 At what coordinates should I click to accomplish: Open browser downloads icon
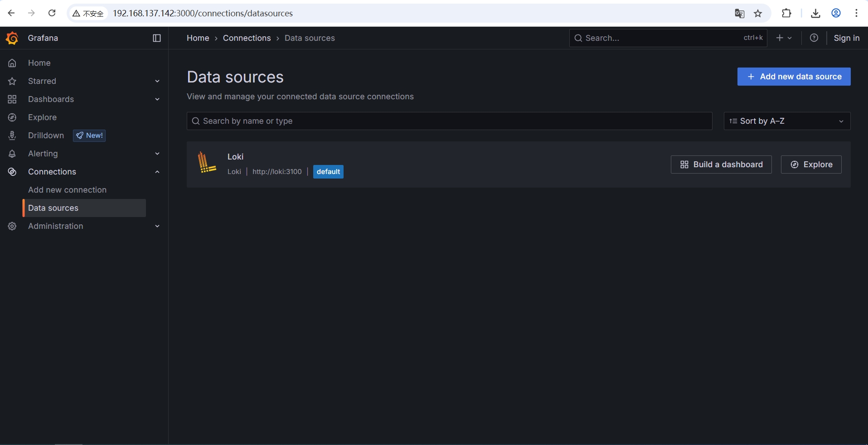pyautogui.click(x=815, y=14)
